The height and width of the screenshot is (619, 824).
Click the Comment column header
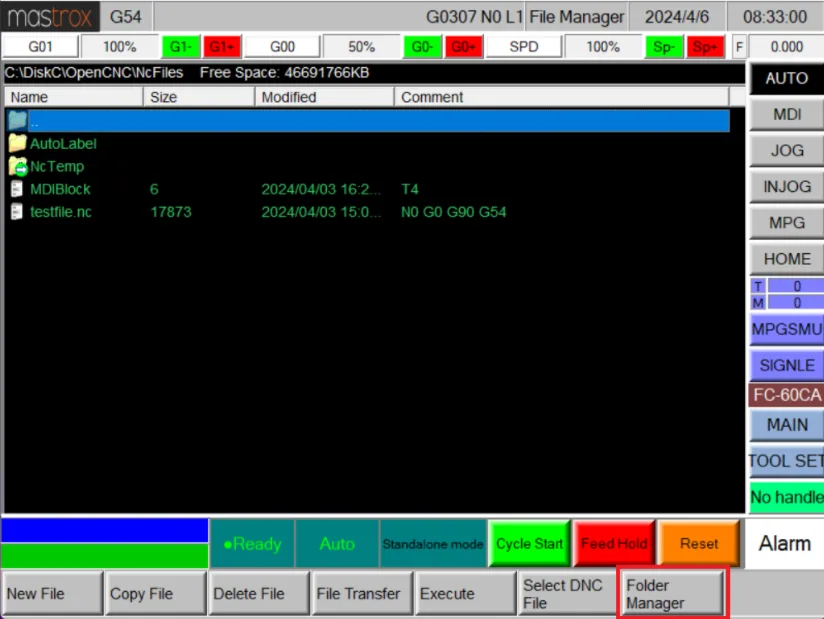pyautogui.click(x=562, y=97)
